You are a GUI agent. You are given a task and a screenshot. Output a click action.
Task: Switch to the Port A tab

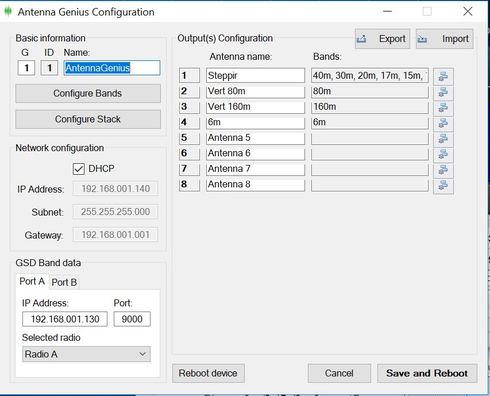click(x=32, y=282)
